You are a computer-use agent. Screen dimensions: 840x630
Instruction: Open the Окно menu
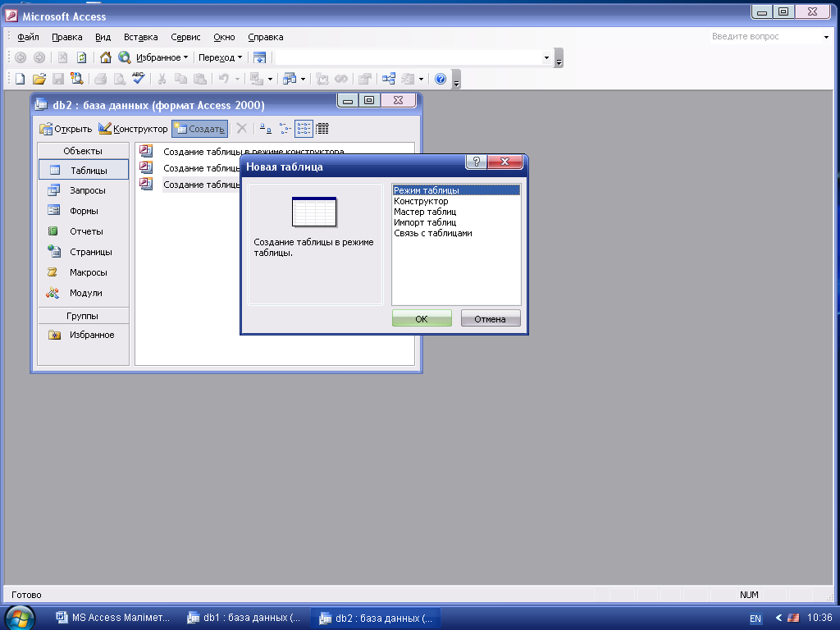coord(224,37)
